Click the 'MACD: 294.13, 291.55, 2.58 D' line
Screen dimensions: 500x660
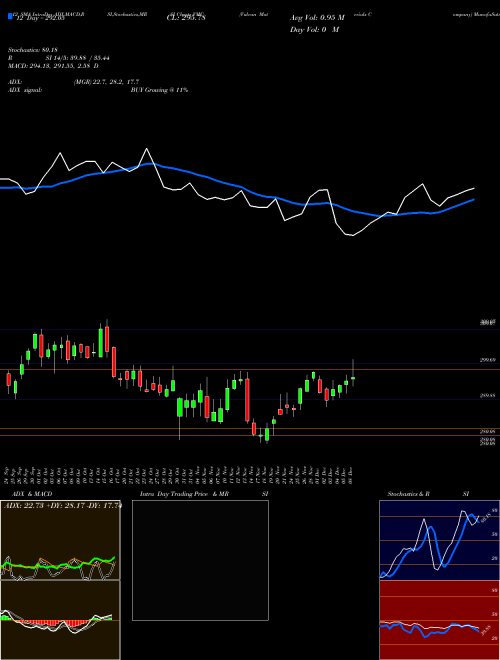coord(53,66)
